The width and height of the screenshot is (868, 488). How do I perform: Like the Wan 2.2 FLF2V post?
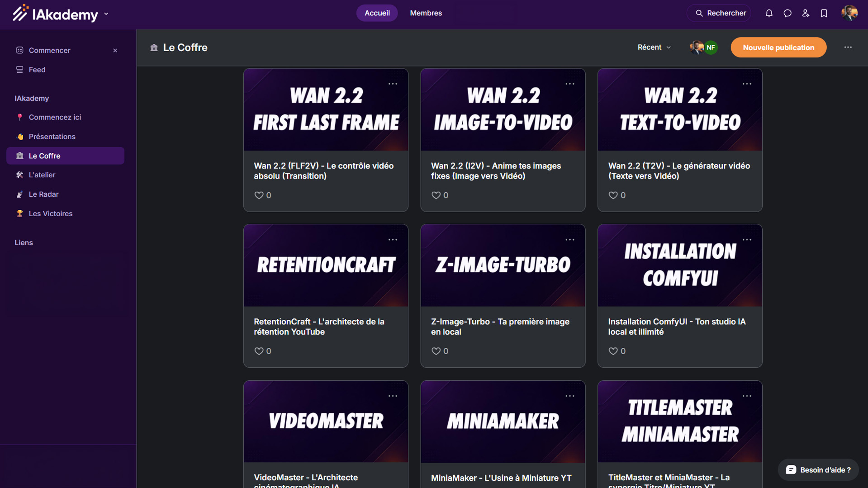(259, 195)
